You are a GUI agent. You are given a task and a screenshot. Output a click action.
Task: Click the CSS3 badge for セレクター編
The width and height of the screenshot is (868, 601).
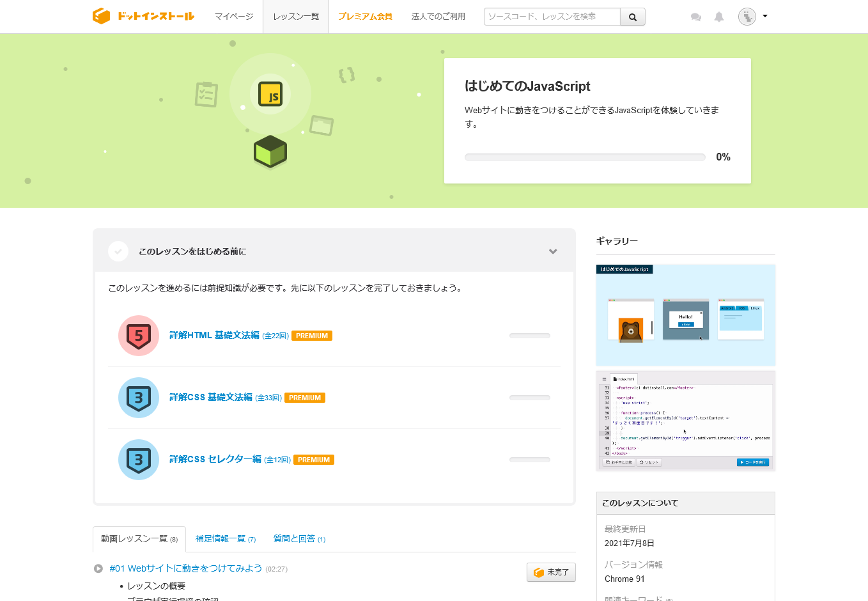click(x=139, y=460)
